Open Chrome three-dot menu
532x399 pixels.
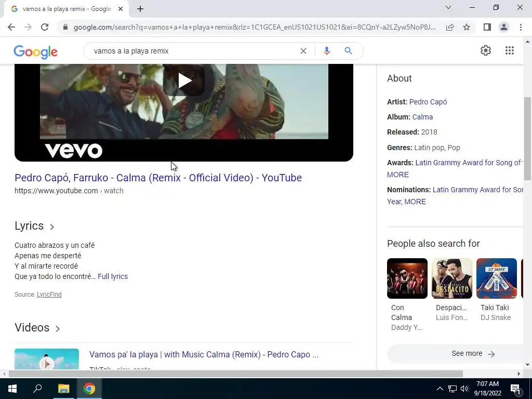pyautogui.click(x=521, y=27)
